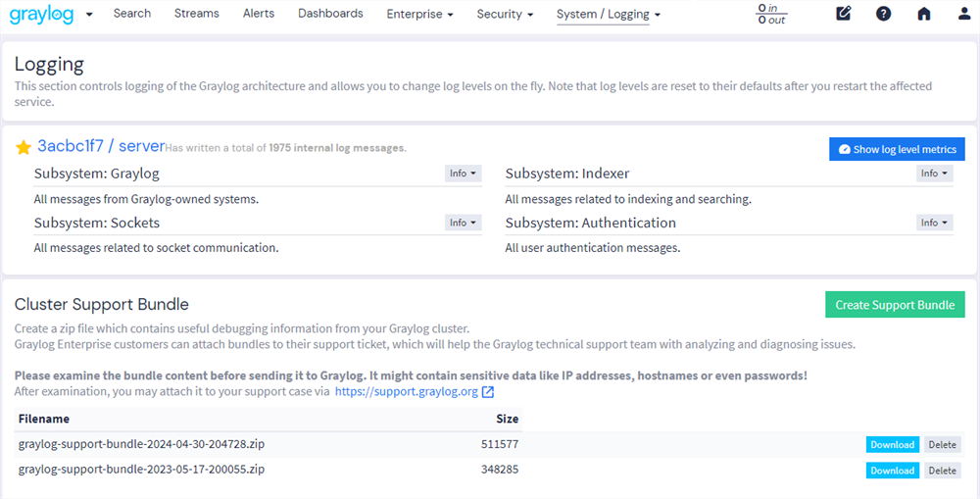Change log level for Subsystem: Graylog
Screen dimensions: 980x499
click(464, 174)
